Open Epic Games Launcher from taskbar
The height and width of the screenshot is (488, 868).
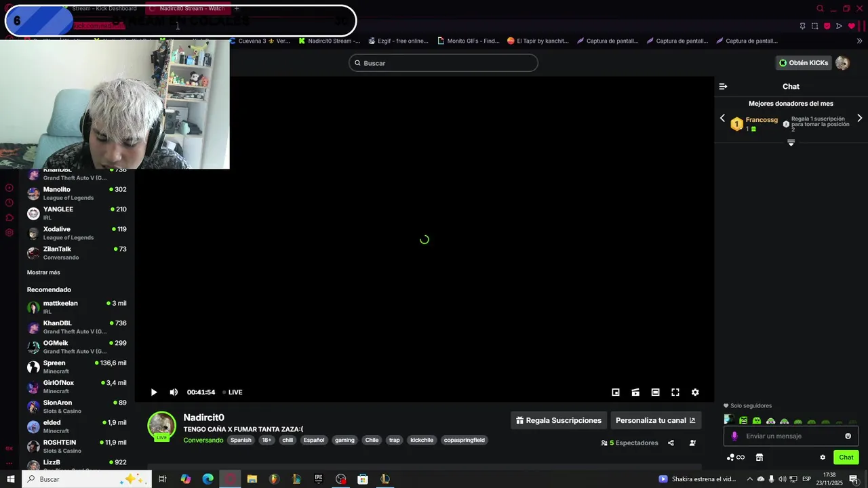(318, 479)
